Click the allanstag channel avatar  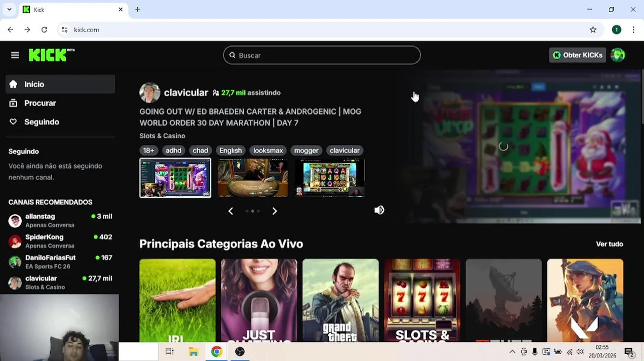[15, 221]
